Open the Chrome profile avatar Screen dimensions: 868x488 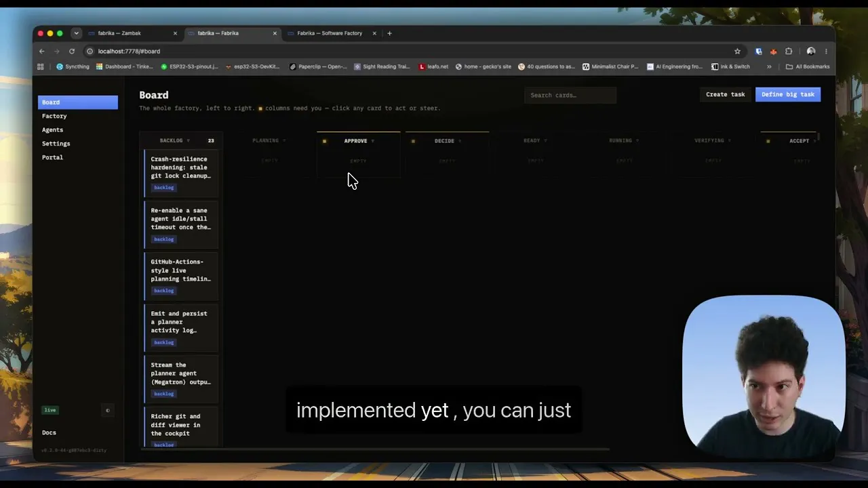tap(810, 52)
